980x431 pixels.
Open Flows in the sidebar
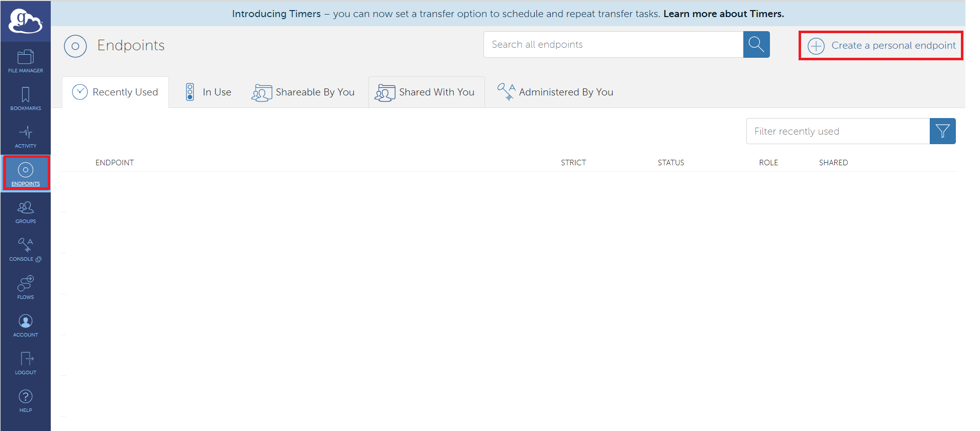(x=26, y=287)
